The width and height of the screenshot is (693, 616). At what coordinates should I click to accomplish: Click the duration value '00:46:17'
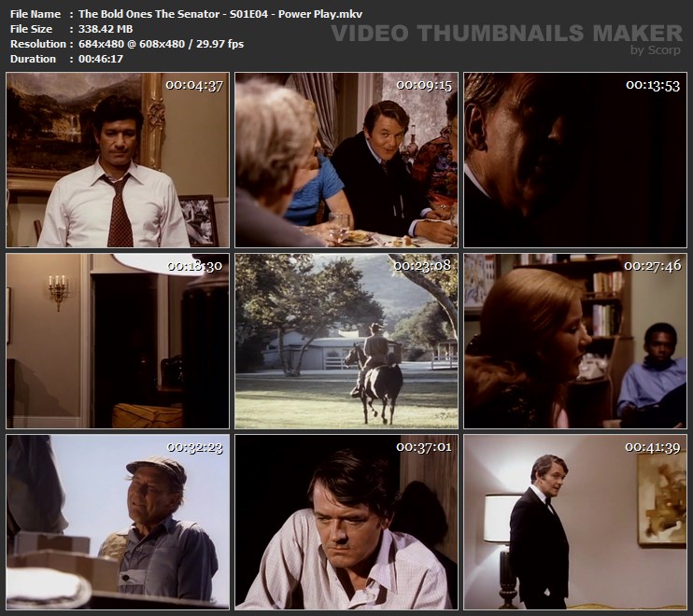click(x=101, y=59)
